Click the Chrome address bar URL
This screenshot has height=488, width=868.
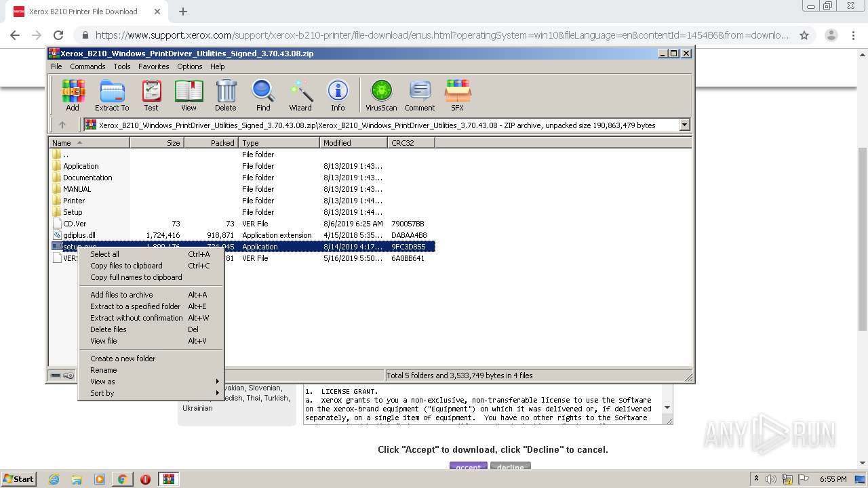click(x=441, y=35)
